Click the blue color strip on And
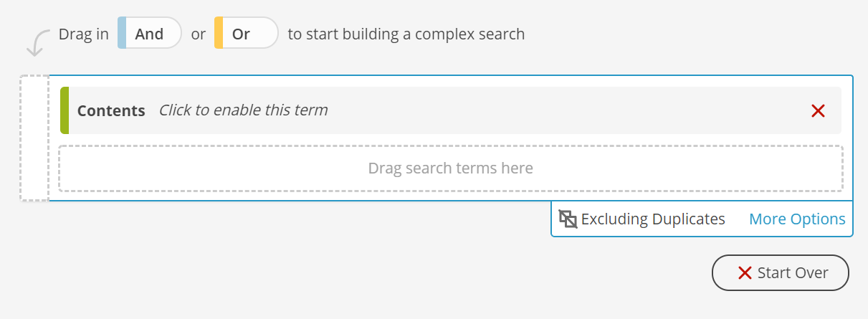This screenshot has height=319, width=868. (122, 33)
